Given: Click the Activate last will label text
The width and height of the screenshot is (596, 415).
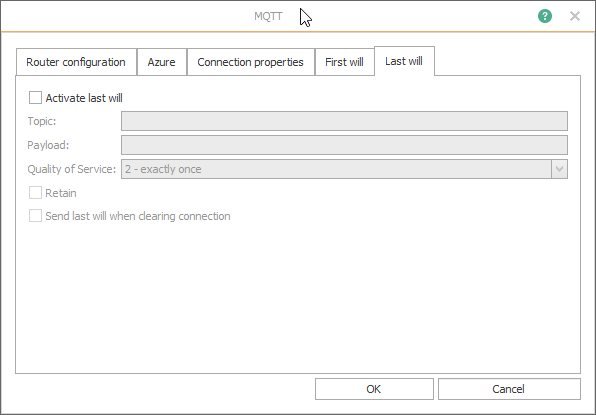Looking at the screenshot, I should point(84,98).
